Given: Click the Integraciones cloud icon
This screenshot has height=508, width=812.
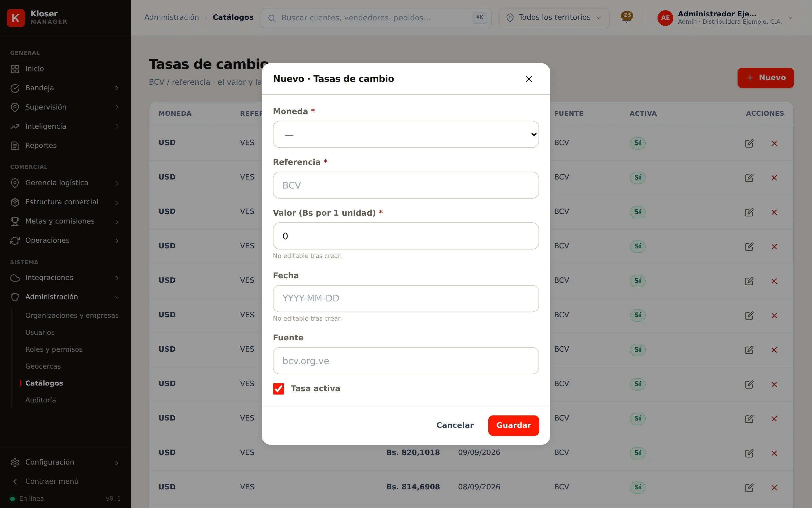Looking at the screenshot, I should [15, 278].
